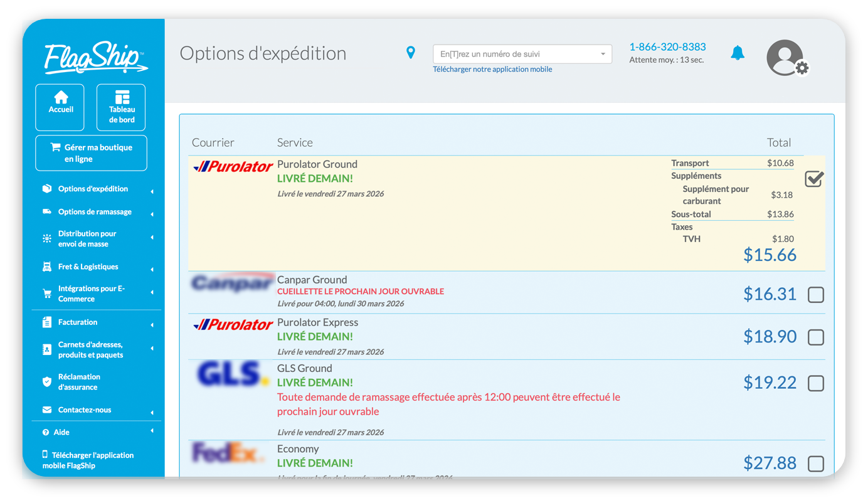Viewport: 868px width, 503px height.
Task: Open Gérer ma boutique en ligne
Action: click(91, 152)
